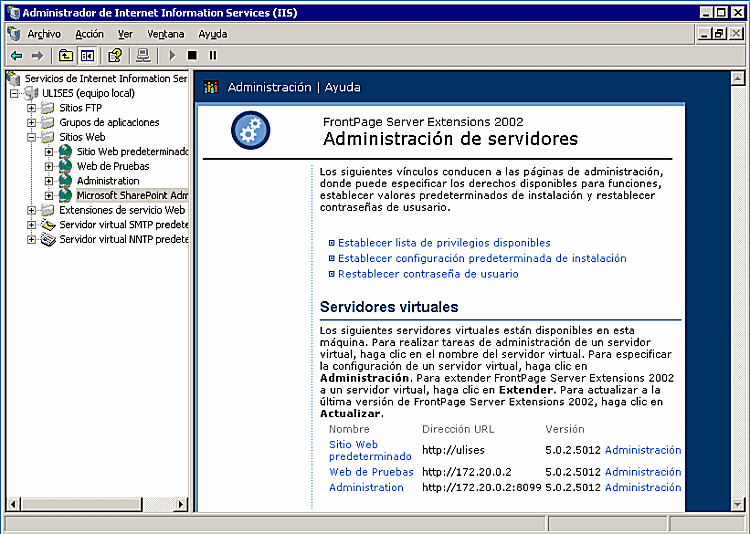The image size is (750, 534).
Task: Click Administración link for 172.20.0.2:8099 row
Action: (643, 487)
